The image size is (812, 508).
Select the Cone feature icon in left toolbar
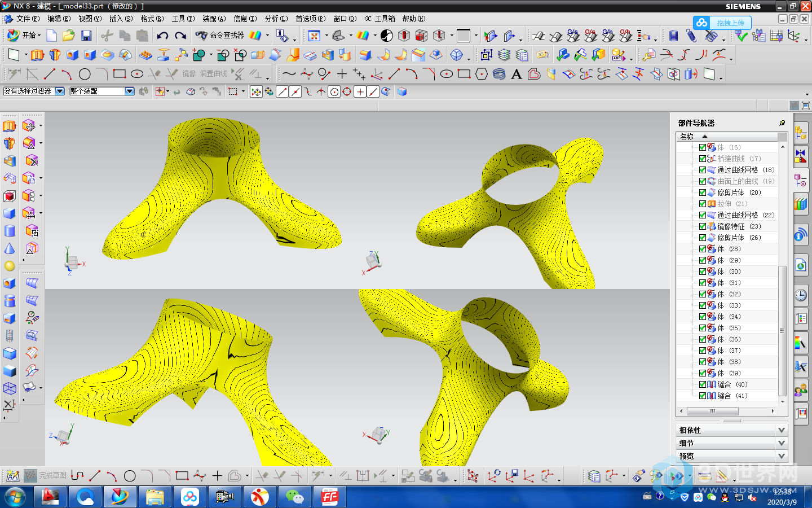pos(10,248)
